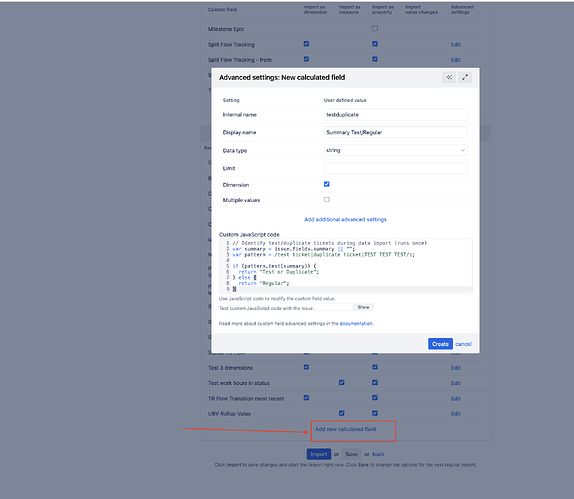
Task: Open the Data type dropdown
Action: click(396, 150)
